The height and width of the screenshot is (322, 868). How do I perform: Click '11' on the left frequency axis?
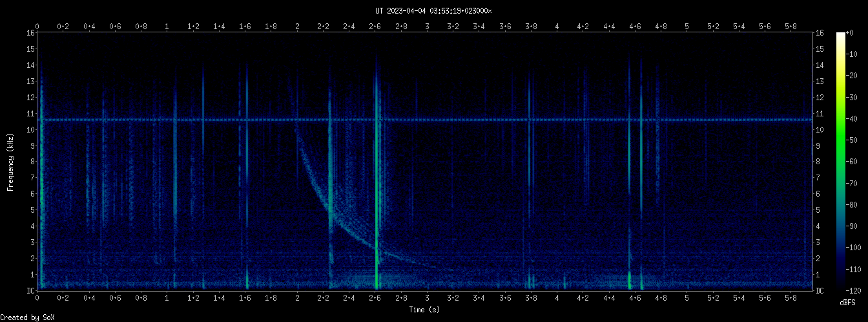(x=30, y=113)
